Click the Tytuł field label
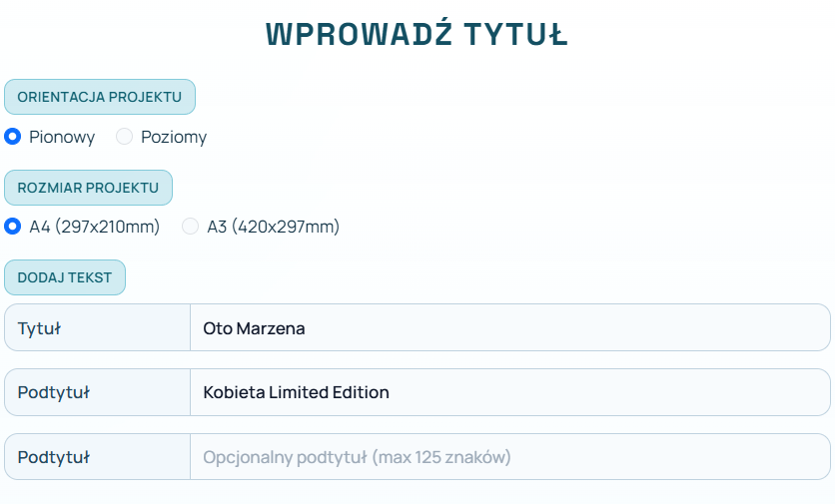 (40, 327)
